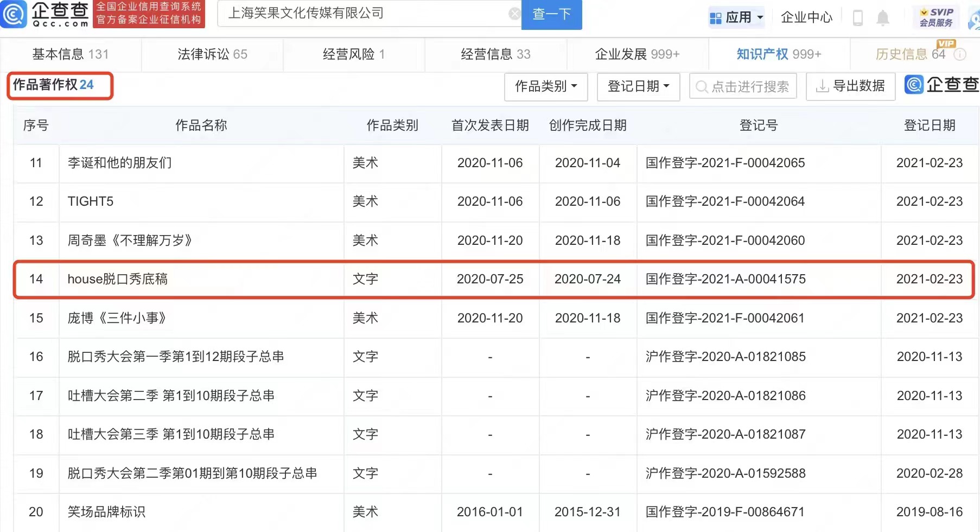Click the 登记号 column header
980x532 pixels.
pos(759,125)
